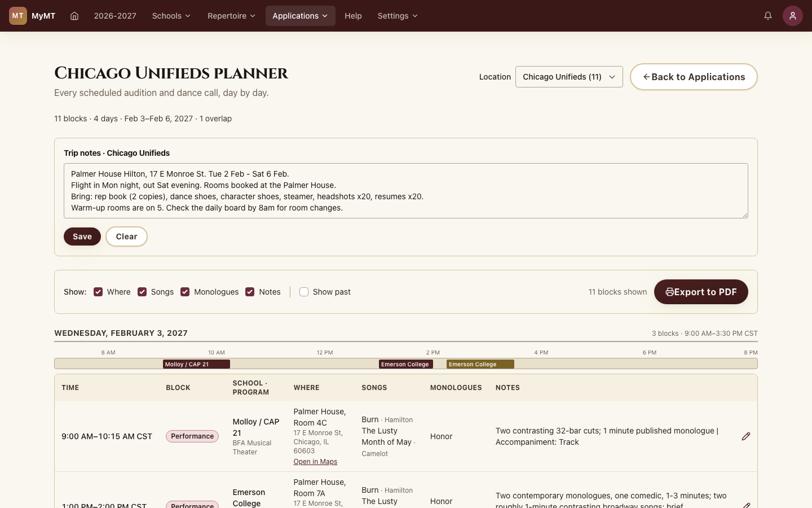Viewport: 812px width, 508px height.
Task: Open the 2026-2027 season item
Action: click(115, 16)
